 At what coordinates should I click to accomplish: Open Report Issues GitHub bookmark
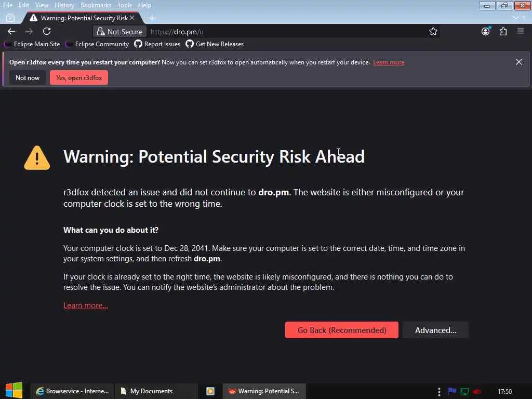[157, 44]
